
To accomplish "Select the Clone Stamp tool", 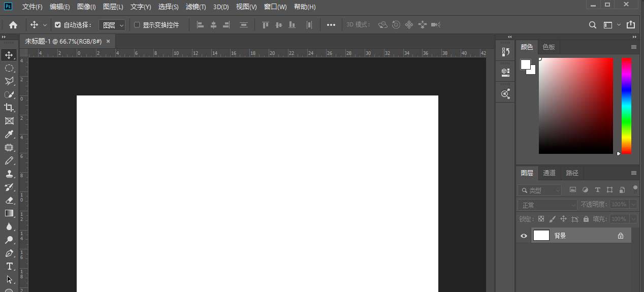I will [x=9, y=174].
